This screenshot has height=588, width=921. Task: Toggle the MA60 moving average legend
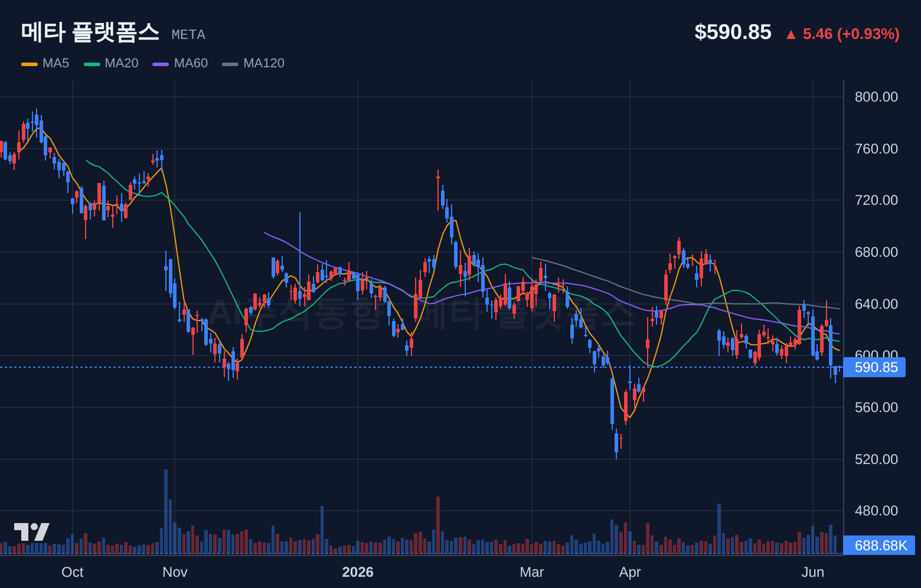[x=180, y=63]
